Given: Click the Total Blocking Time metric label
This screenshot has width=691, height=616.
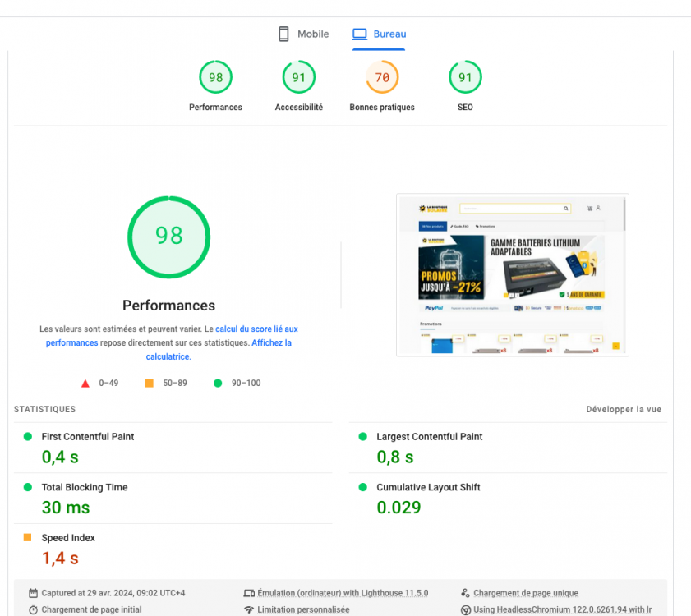Looking at the screenshot, I should tap(85, 487).
